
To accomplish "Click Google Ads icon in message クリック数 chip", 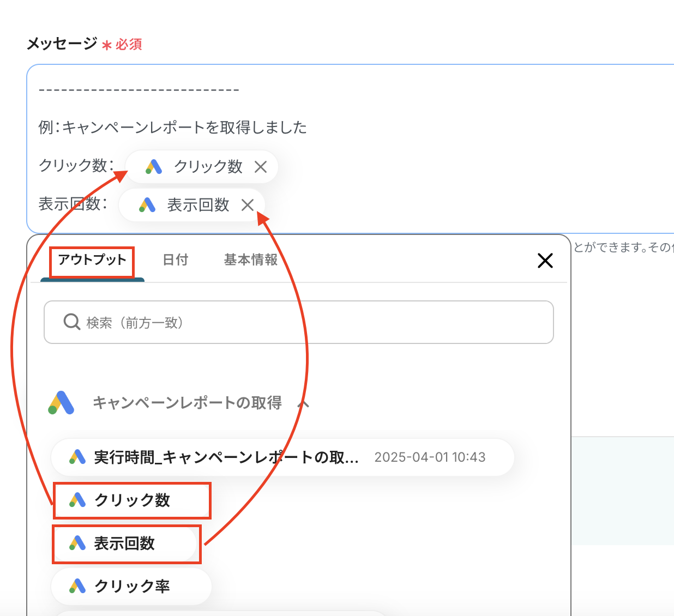I will click(x=154, y=167).
